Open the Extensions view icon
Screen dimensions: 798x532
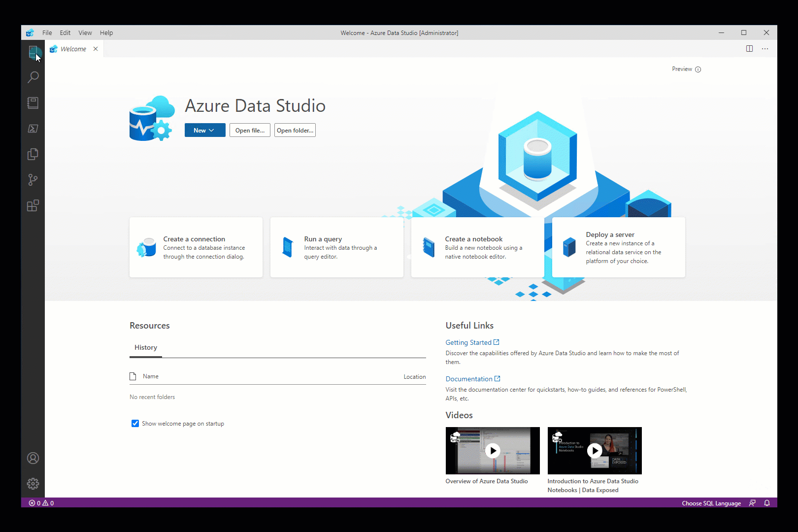[33, 205]
